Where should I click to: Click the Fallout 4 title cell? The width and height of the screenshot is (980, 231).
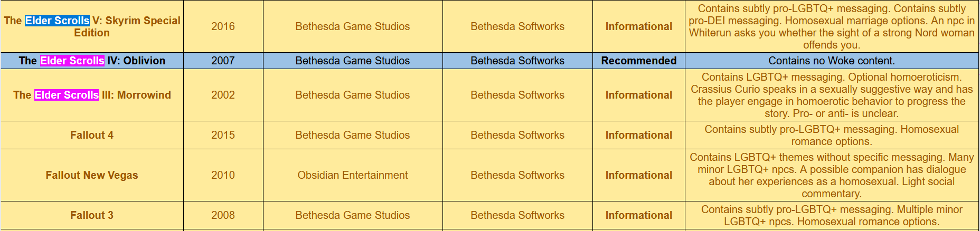click(x=92, y=135)
